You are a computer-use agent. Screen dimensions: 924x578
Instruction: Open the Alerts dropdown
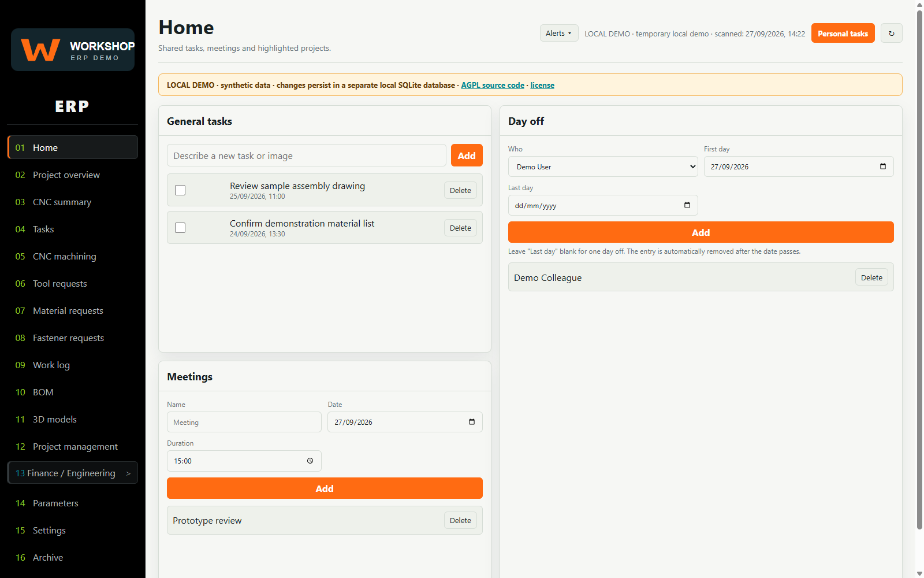coord(558,33)
